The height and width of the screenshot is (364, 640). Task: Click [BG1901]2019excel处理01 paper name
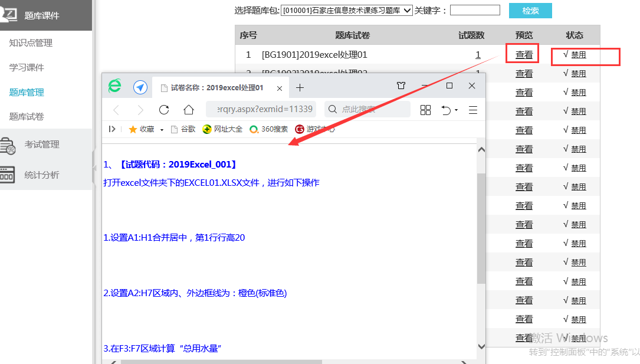(x=314, y=55)
